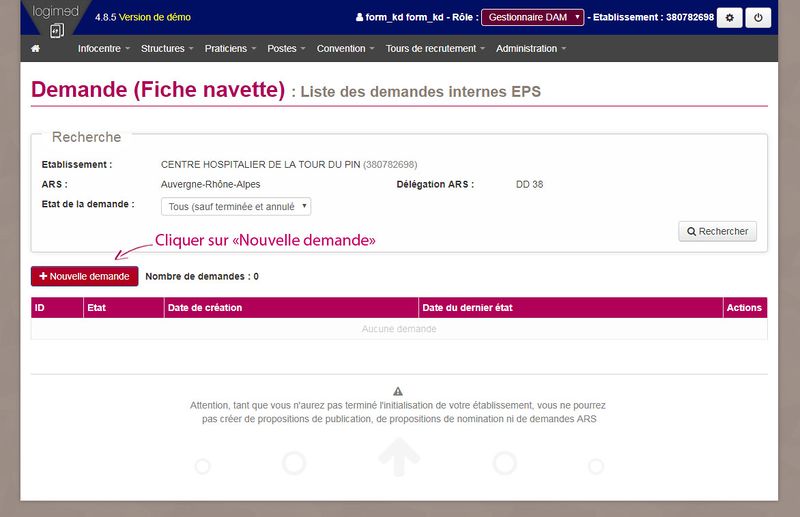Click the Rechercher button
This screenshot has width=800, height=517.
pyautogui.click(x=717, y=232)
